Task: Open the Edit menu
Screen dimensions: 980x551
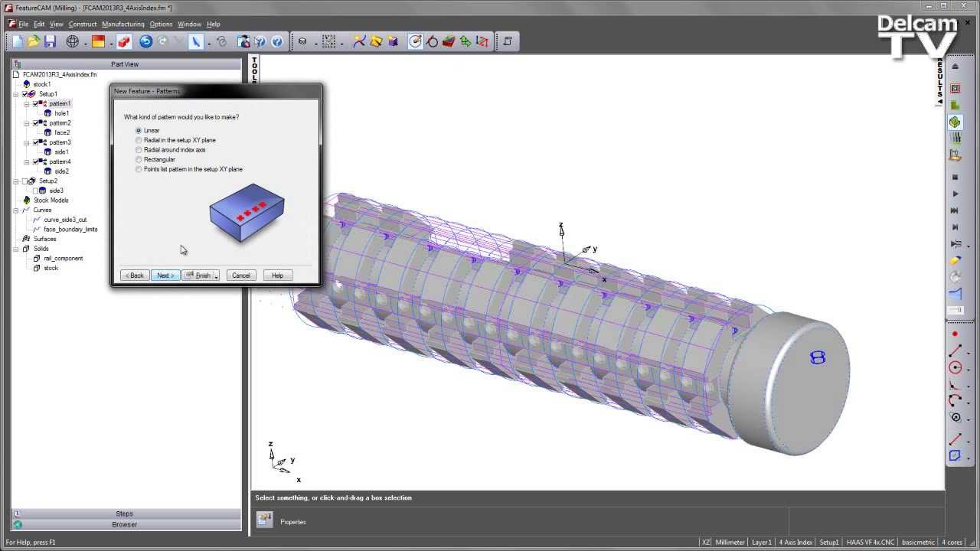Action: [39, 24]
